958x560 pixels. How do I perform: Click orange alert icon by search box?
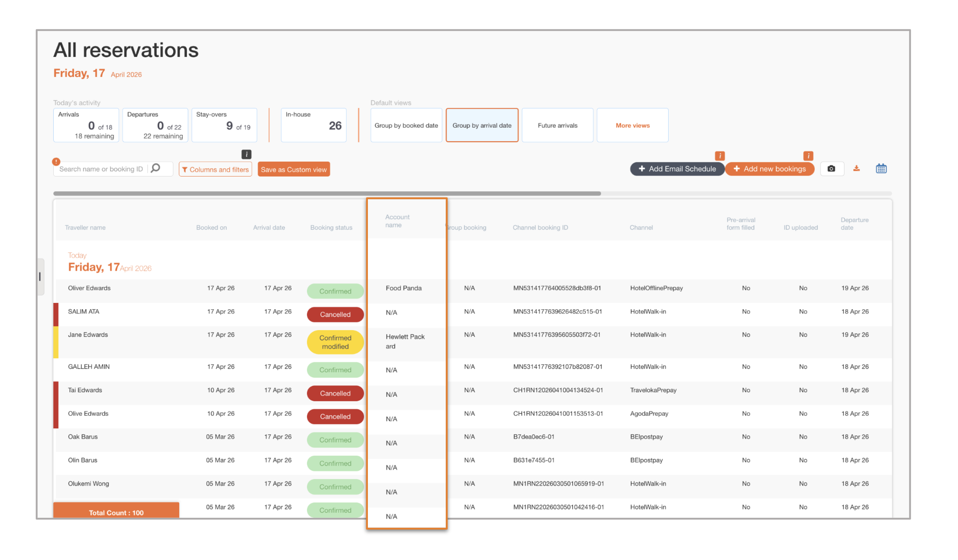[x=56, y=162]
